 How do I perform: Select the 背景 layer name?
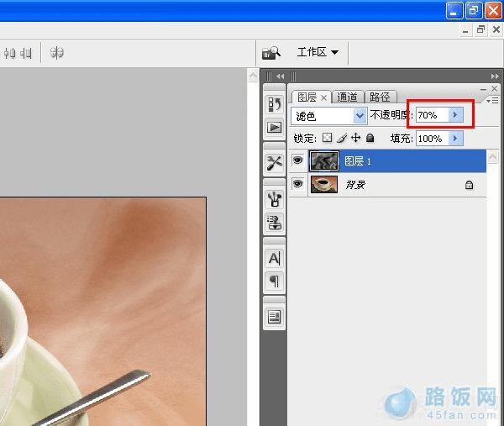pos(355,185)
